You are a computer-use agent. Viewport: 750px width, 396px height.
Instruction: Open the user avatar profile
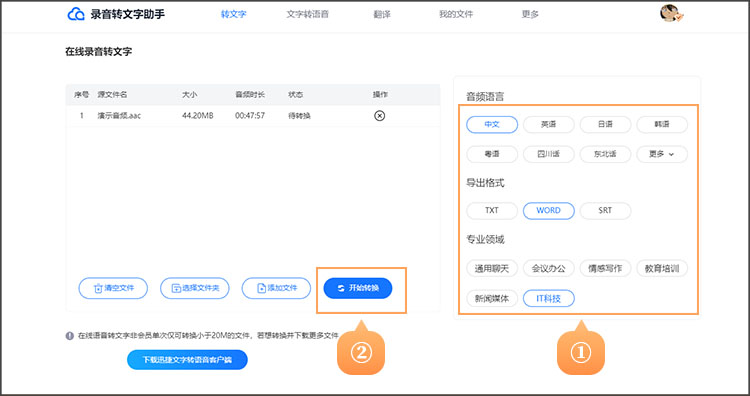coord(671,14)
